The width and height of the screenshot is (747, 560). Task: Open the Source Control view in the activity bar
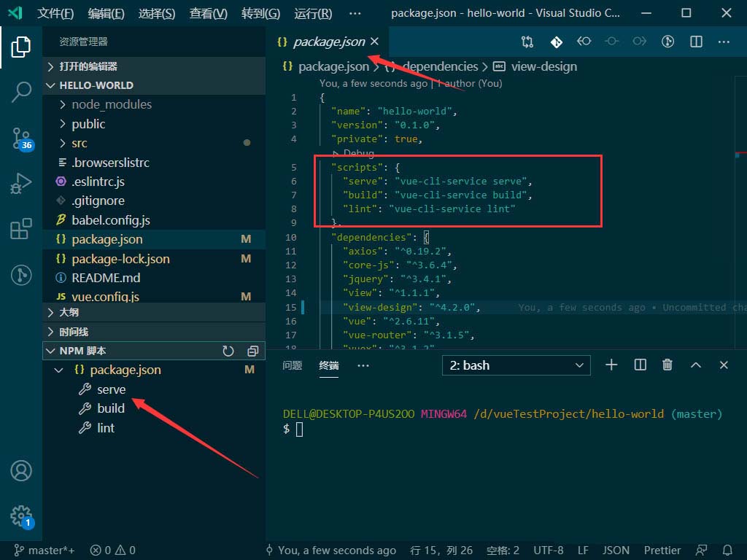21,139
